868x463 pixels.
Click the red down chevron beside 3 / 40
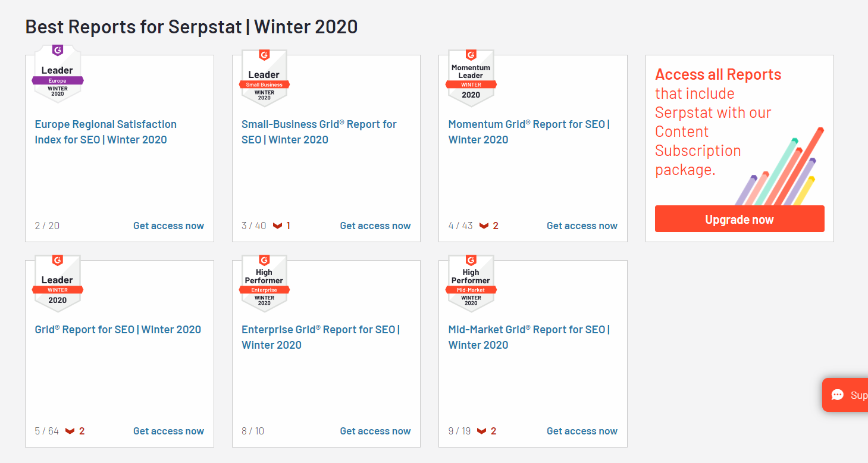[x=277, y=226]
